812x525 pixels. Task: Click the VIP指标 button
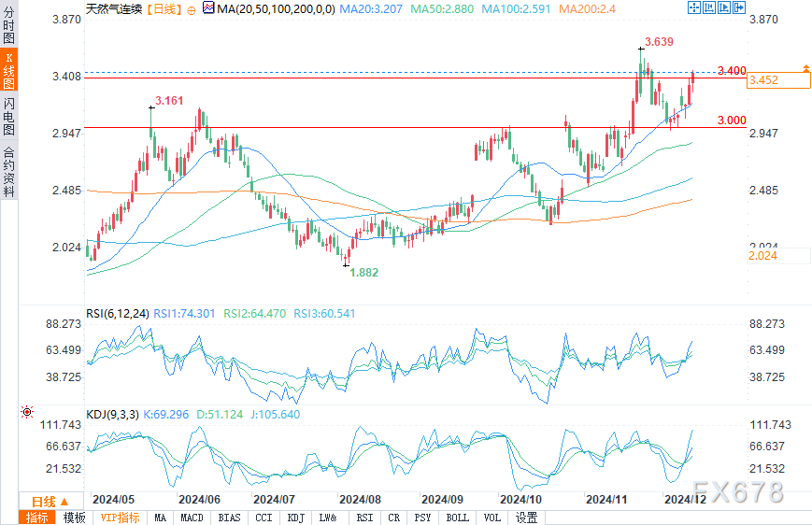(120, 518)
